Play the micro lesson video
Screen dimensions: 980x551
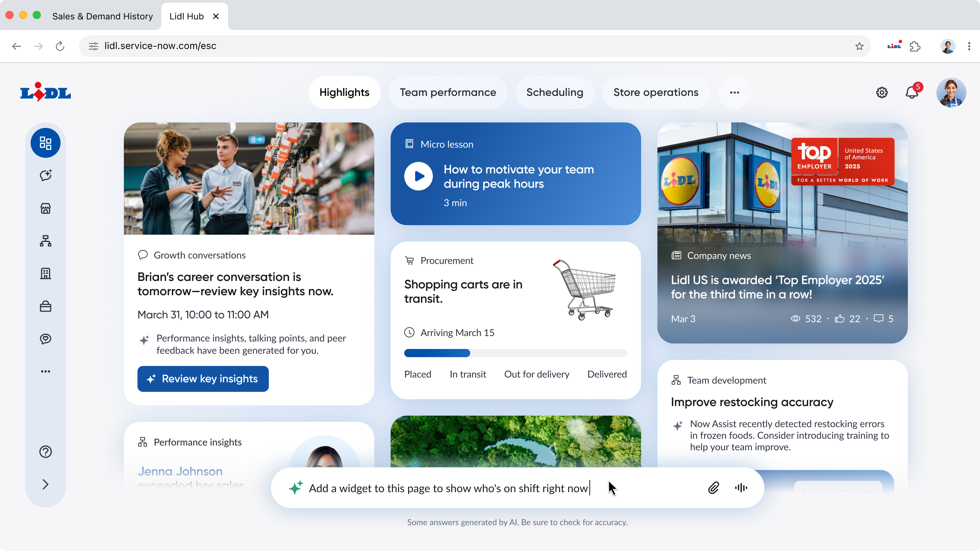point(419,177)
